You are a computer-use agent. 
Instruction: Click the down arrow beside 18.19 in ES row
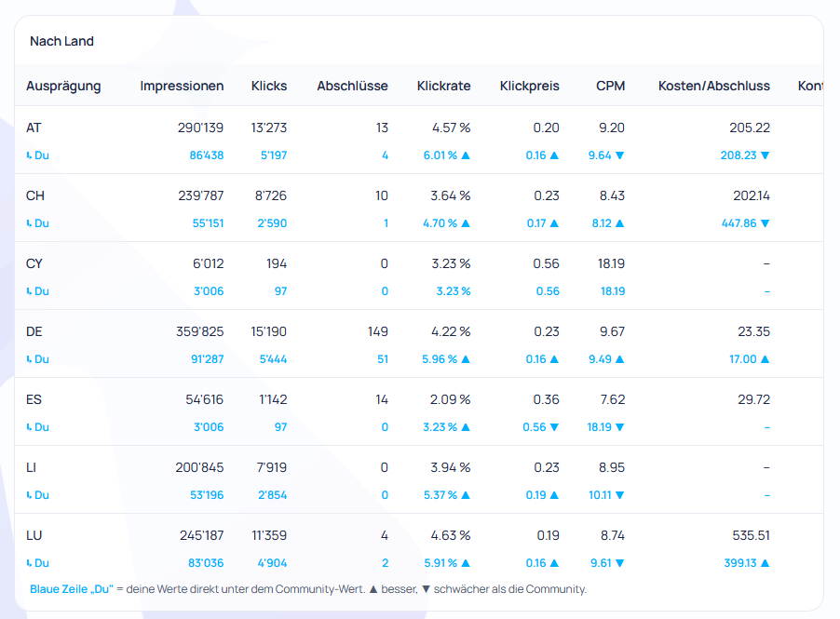click(620, 428)
